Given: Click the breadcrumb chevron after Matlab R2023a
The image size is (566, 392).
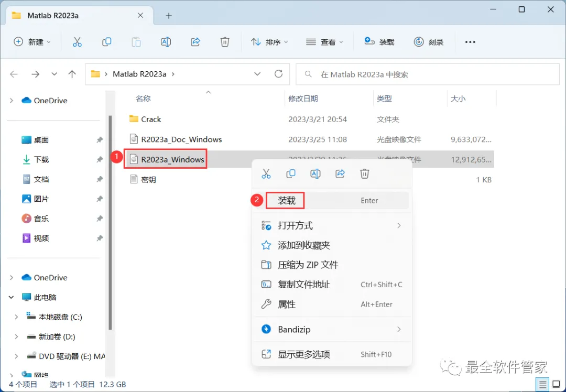Looking at the screenshot, I should coord(173,74).
